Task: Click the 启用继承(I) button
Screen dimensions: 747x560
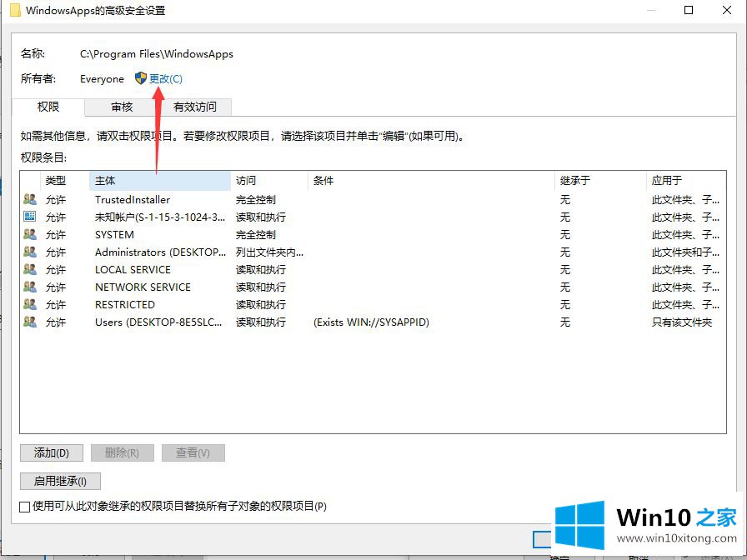Action: pos(60,481)
